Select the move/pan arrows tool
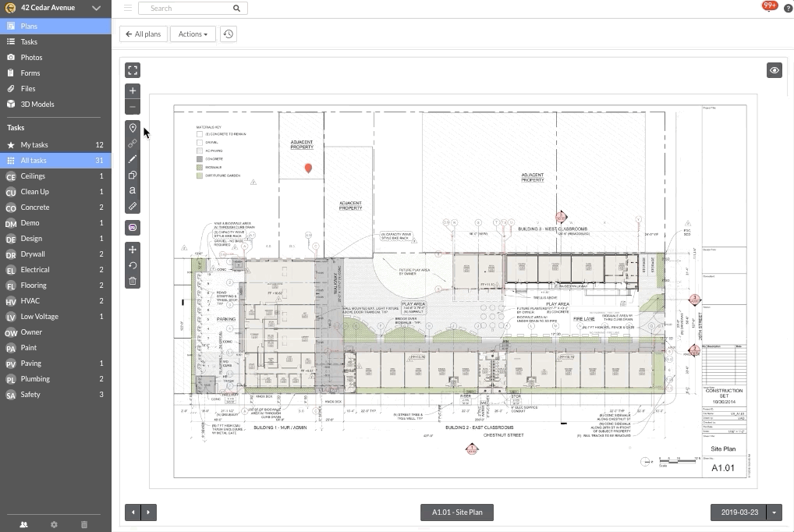794x532 pixels. click(x=133, y=250)
